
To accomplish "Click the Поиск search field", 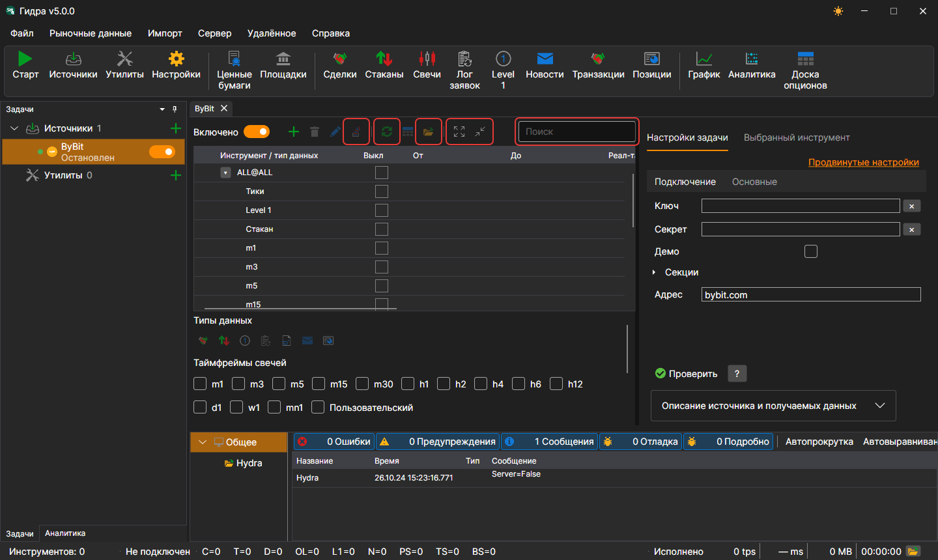I will pos(576,132).
